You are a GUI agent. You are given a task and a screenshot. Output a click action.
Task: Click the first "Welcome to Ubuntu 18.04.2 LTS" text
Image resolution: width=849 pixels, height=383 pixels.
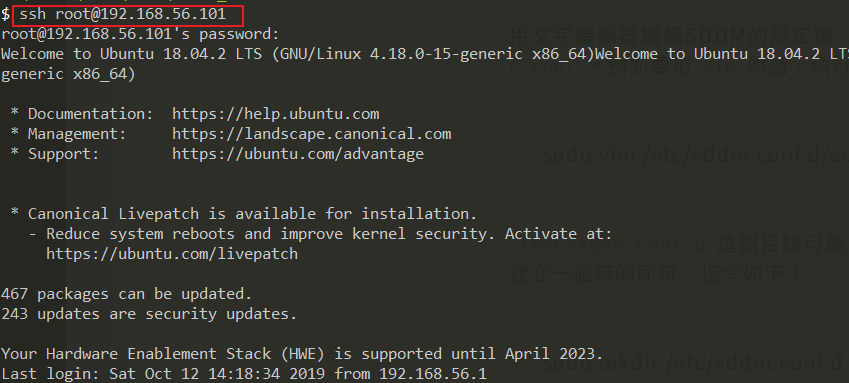[133, 54]
